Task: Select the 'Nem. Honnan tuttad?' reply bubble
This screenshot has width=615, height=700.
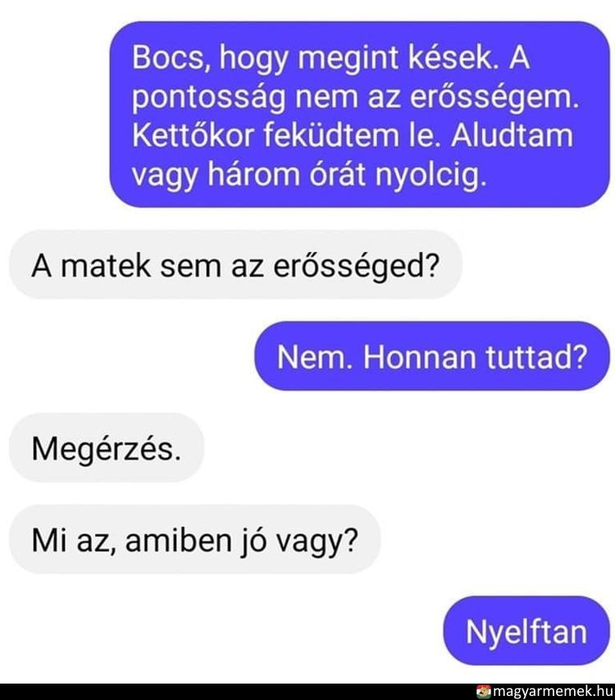Action: [x=431, y=356]
